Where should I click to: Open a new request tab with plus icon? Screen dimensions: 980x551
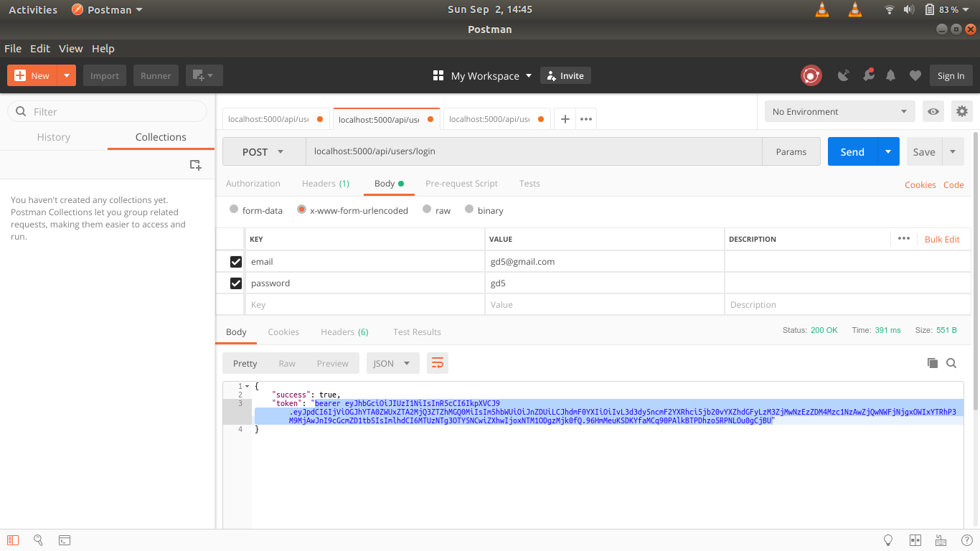(x=565, y=119)
